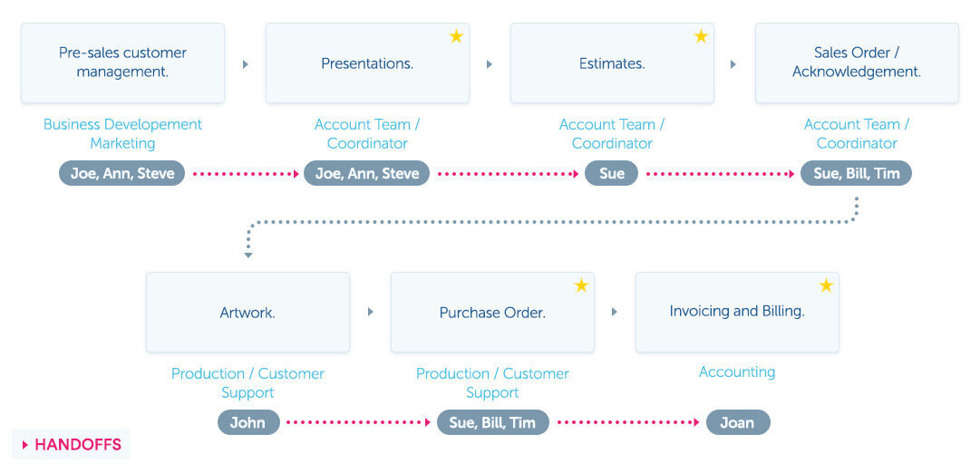Click the star on Invoicing and Billing card
980x473 pixels.
click(x=826, y=285)
